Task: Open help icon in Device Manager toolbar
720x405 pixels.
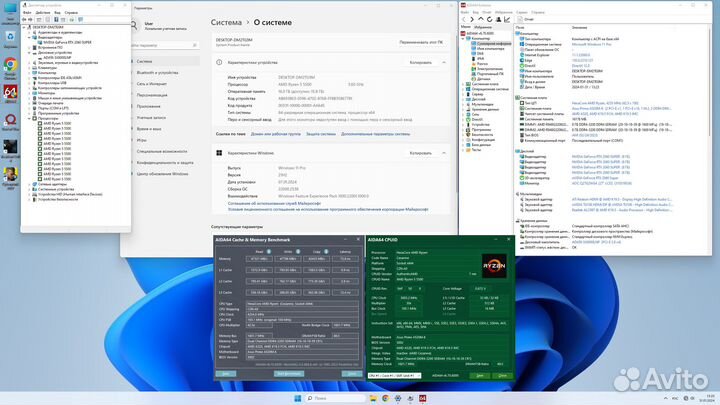Action: click(56, 19)
